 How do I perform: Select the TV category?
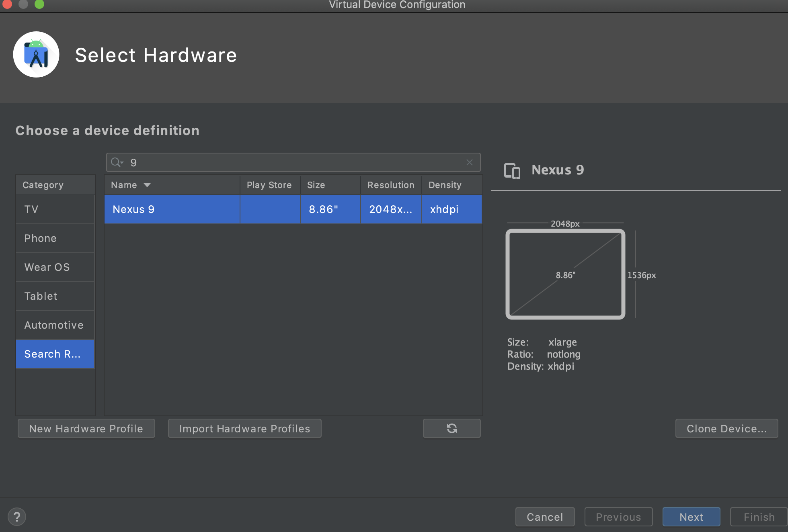click(55, 209)
